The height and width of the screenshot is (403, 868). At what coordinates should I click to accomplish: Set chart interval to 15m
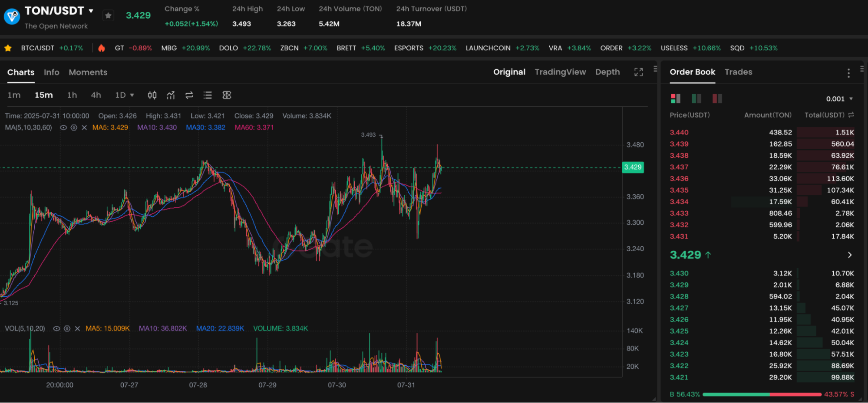pos(43,95)
